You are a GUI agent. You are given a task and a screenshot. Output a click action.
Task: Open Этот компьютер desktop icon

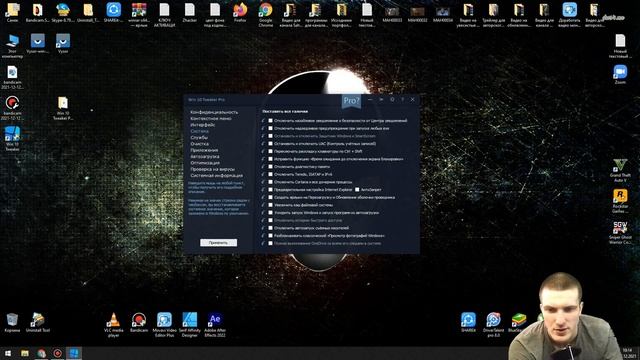click(x=12, y=46)
